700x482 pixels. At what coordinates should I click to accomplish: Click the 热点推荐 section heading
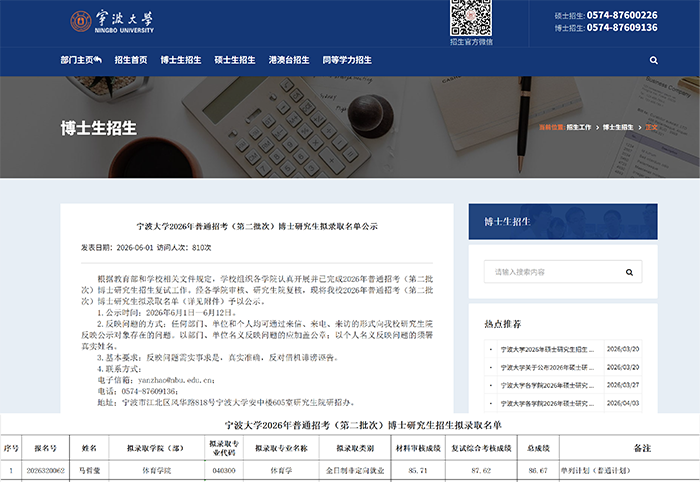click(503, 324)
